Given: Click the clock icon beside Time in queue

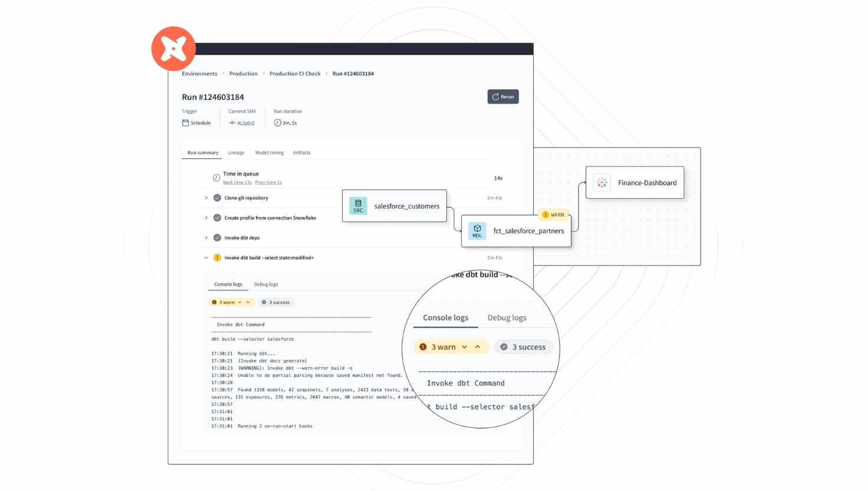Looking at the screenshot, I should [x=216, y=178].
